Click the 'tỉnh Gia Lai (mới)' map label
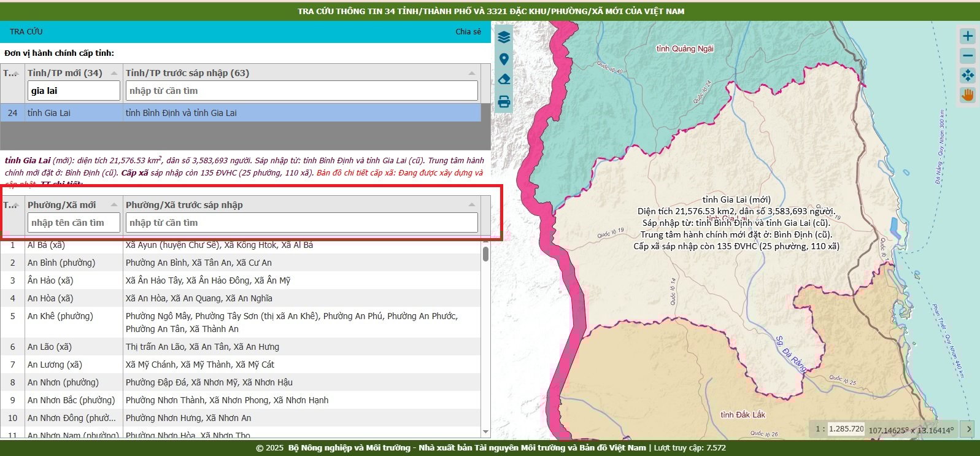Screen dimensions: 980x456 pos(736,199)
